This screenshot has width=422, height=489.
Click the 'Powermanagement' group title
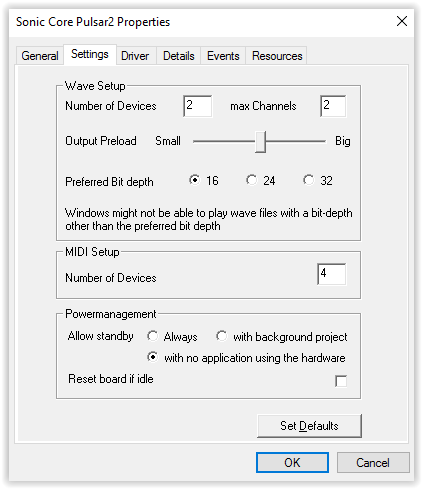pos(111,314)
